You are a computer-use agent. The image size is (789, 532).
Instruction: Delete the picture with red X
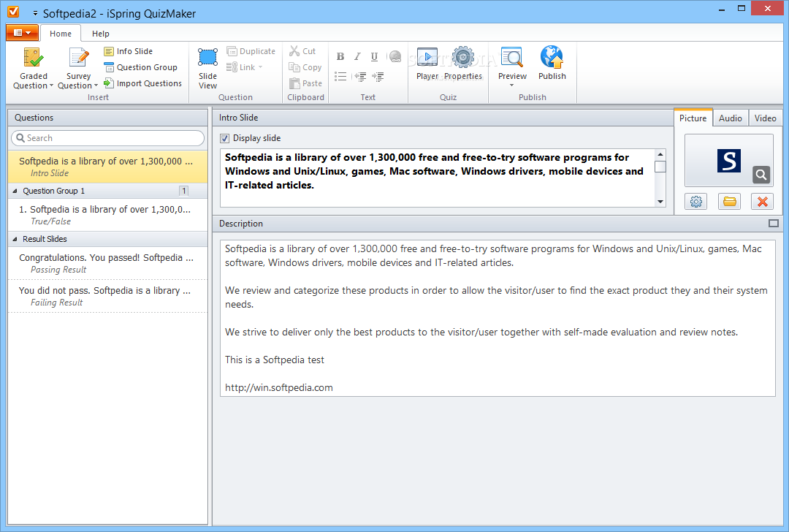click(762, 202)
